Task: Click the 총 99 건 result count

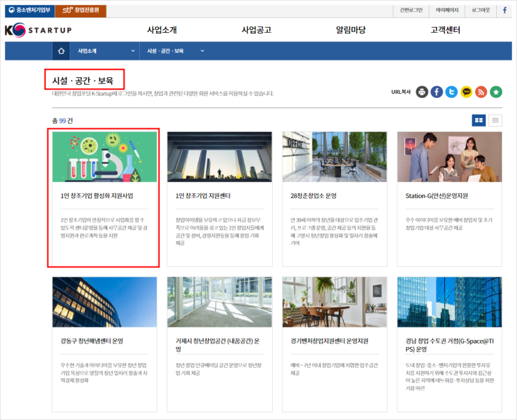Action: click(63, 121)
